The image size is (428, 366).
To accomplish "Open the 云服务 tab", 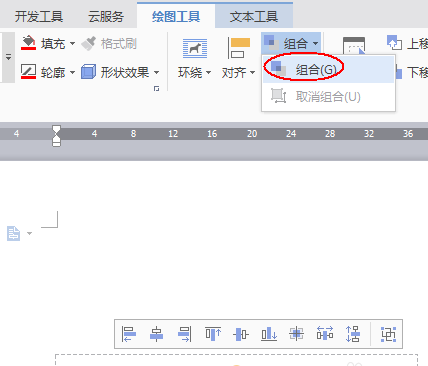I will (106, 16).
